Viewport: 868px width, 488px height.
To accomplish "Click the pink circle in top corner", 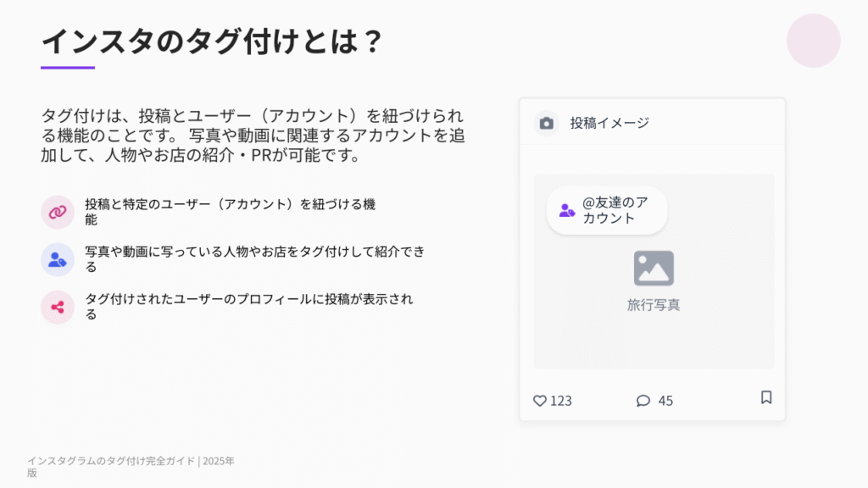I will pyautogui.click(x=813, y=41).
